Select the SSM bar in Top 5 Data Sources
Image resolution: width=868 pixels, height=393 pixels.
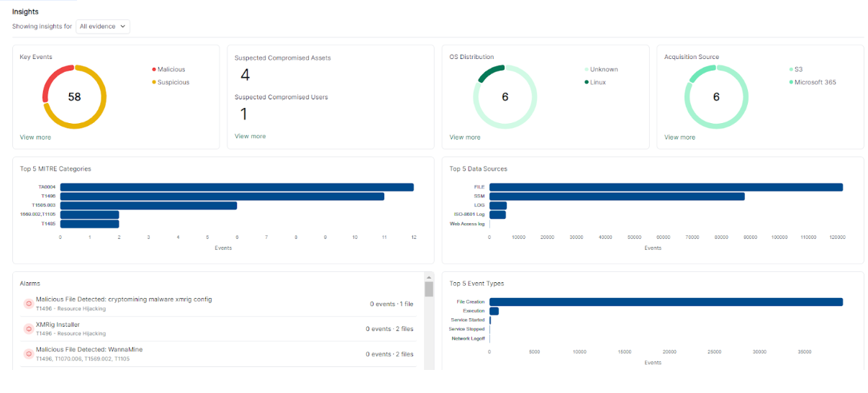[617, 196]
